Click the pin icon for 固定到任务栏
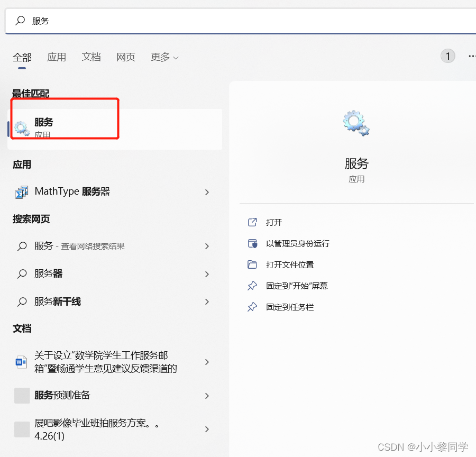476x457 pixels. [252, 307]
